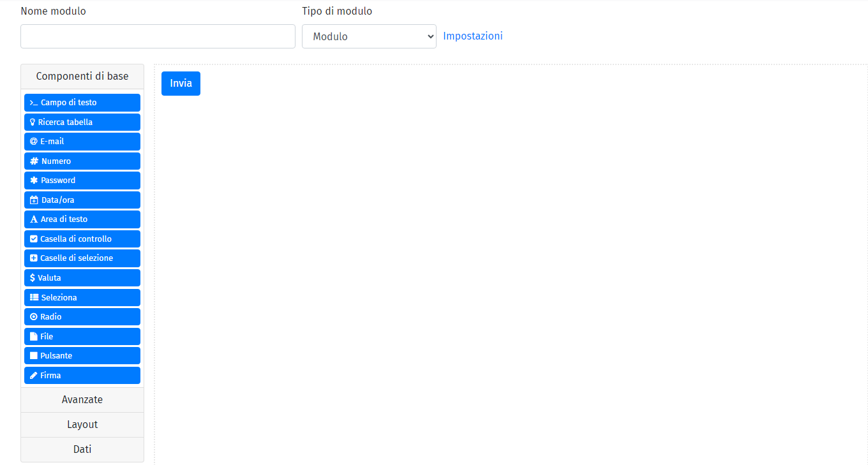Image resolution: width=868 pixels, height=465 pixels.
Task: Add an E-mail field component
Action: 82,141
